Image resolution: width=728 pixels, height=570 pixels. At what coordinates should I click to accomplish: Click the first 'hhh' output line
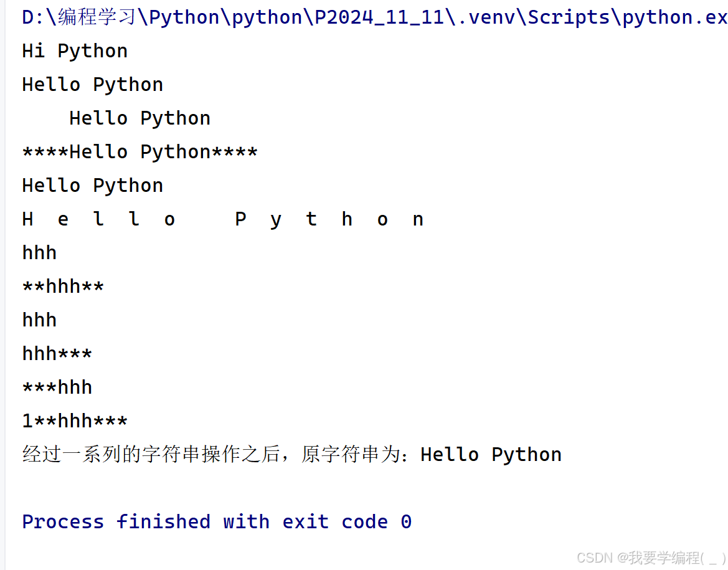[x=39, y=253]
